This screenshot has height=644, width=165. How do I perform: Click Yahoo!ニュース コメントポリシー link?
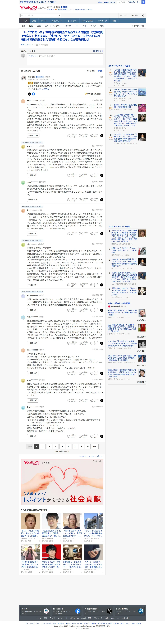91,456
